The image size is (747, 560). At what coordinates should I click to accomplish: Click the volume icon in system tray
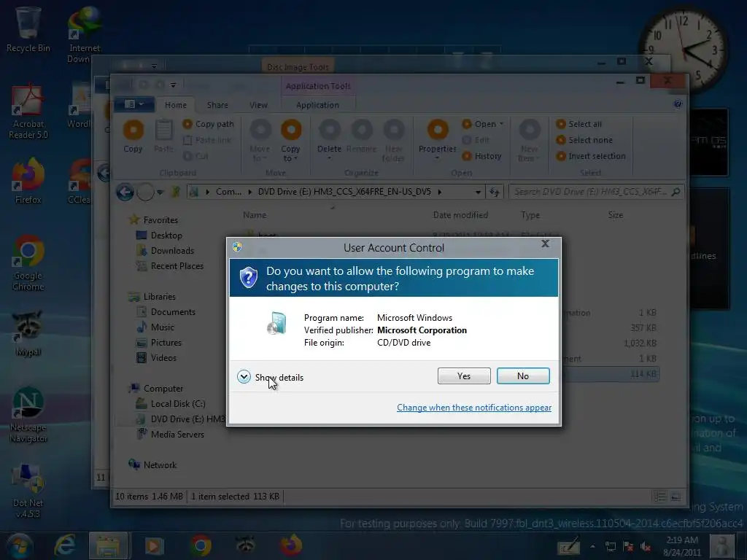click(646, 547)
